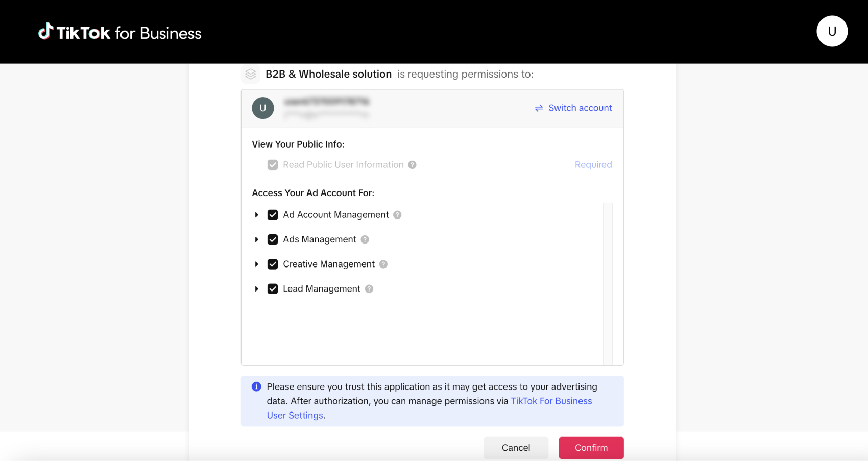Image resolution: width=868 pixels, height=461 pixels.
Task: Click Switch account link
Action: tap(573, 108)
